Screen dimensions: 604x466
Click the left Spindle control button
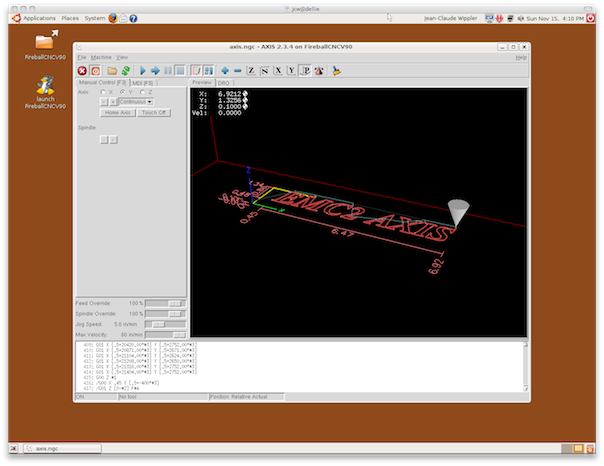point(104,140)
